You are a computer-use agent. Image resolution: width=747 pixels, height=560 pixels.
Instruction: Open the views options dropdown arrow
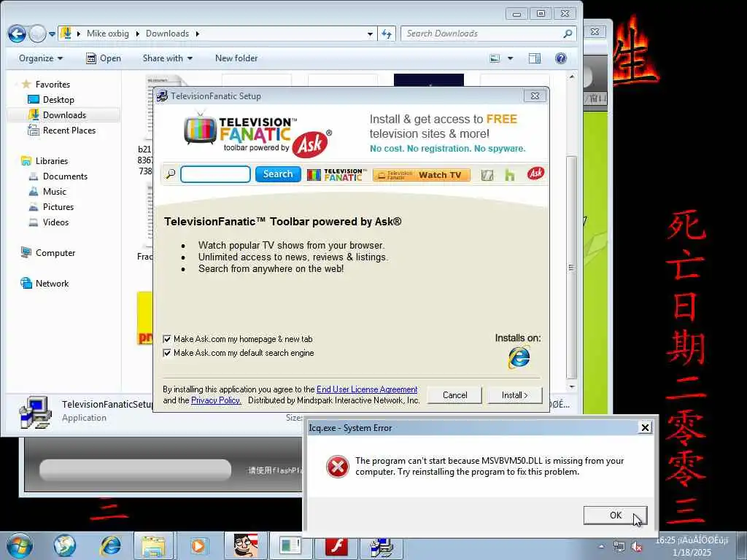pos(510,58)
